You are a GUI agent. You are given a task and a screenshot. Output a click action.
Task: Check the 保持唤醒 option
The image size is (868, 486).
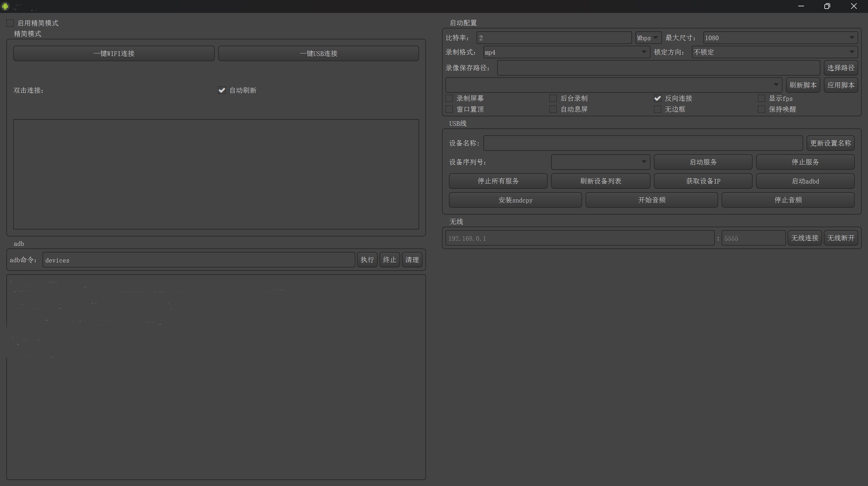762,109
